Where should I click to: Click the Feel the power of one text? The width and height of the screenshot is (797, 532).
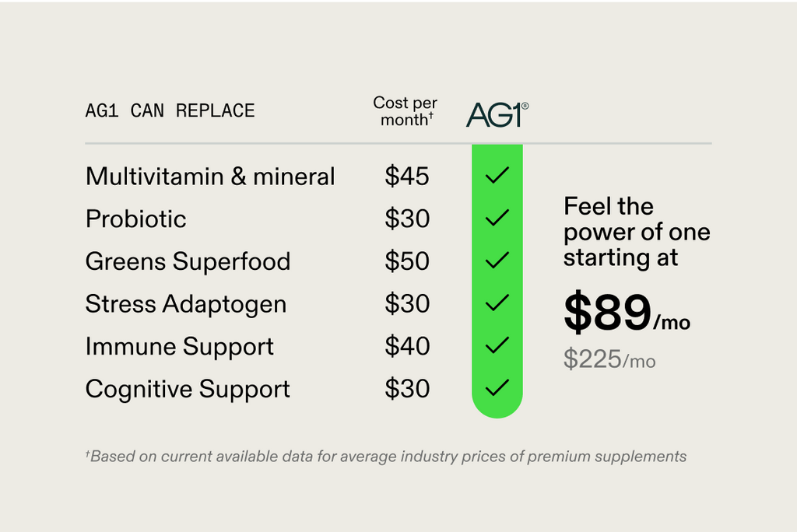coord(637,219)
